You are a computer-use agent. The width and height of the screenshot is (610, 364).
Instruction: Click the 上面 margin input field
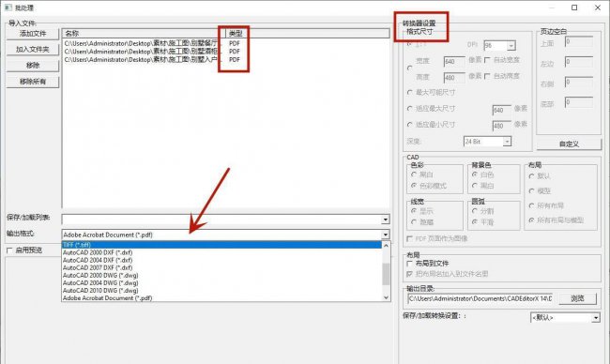click(x=579, y=41)
